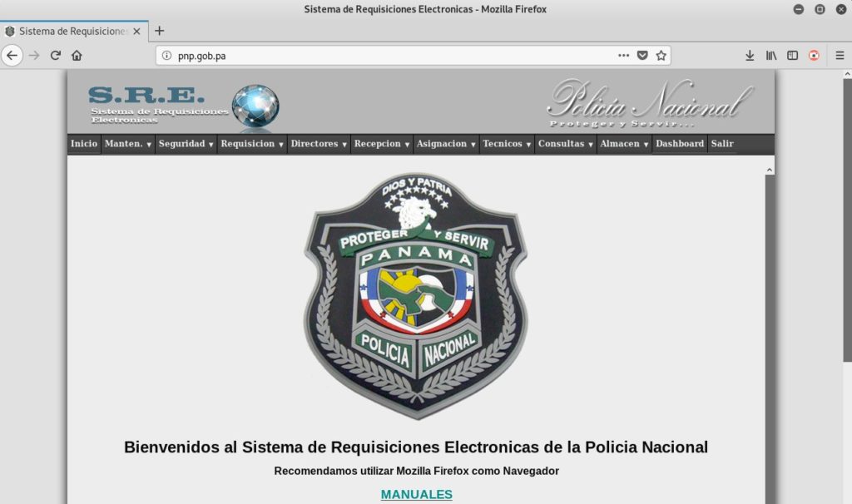The width and height of the screenshot is (852, 504).
Task: Close the Sistema de Requisiciones tab
Action: 136,32
